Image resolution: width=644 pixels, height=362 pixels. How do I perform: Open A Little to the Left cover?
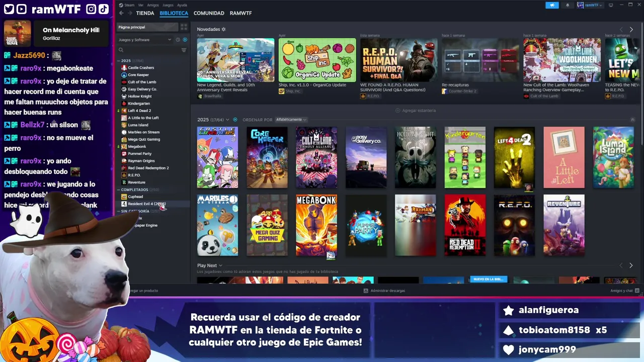point(564,157)
